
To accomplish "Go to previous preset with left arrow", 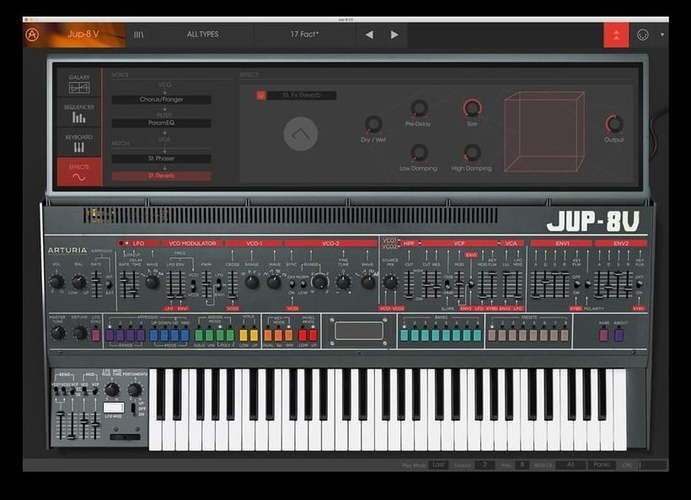I will coord(369,34).
